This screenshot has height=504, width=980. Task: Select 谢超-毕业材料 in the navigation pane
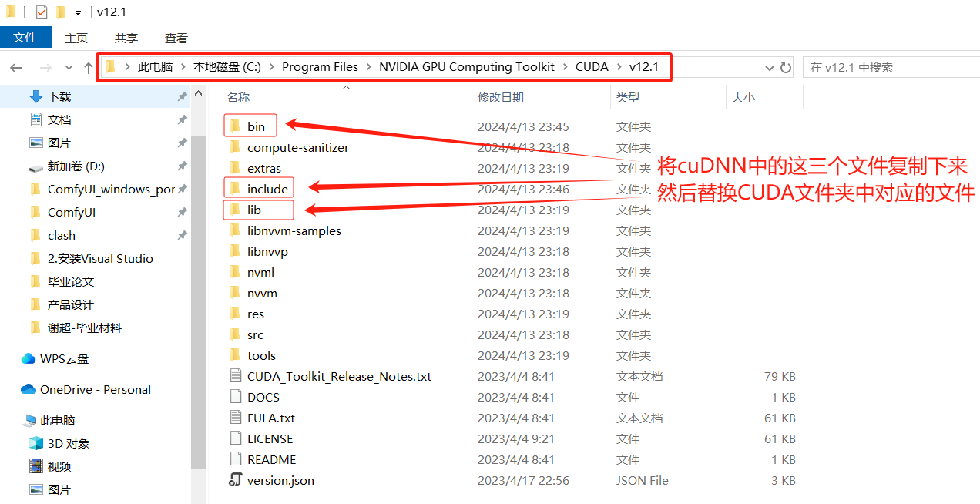(85, 328)
